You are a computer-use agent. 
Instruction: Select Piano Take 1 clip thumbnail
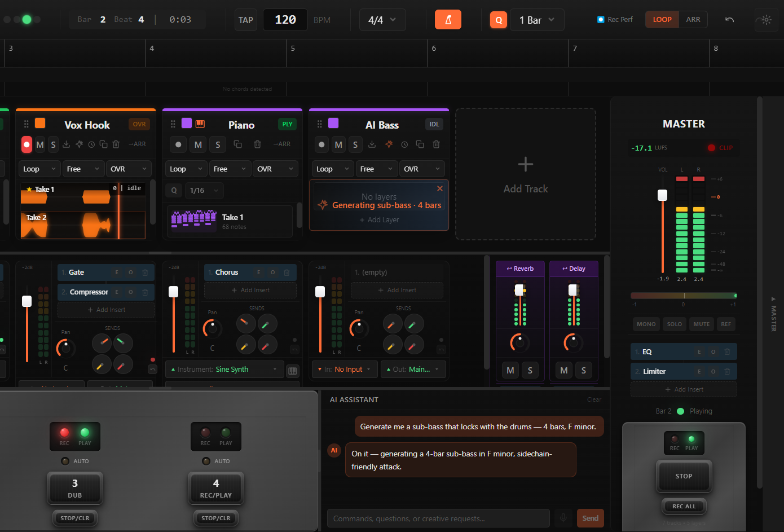(x=194, y=221)
